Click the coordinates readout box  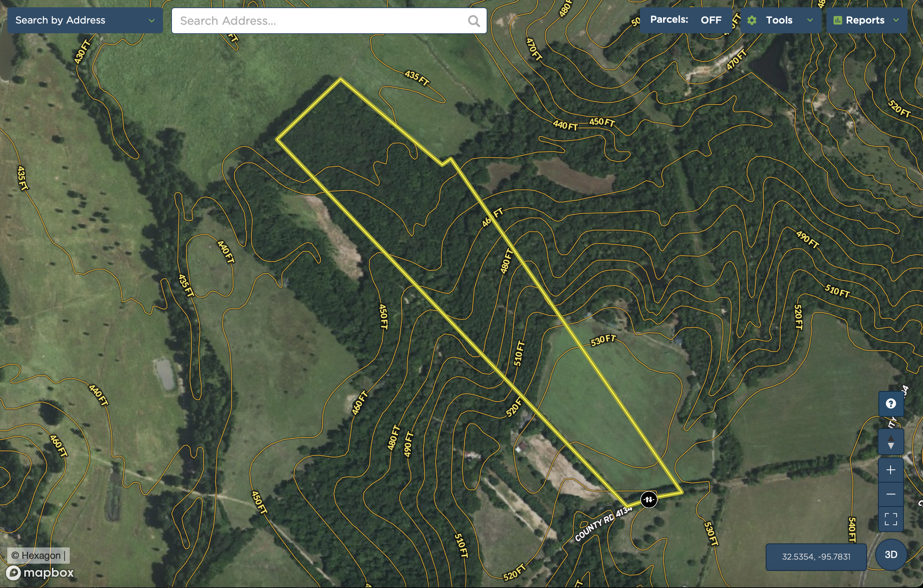(x=816, y=557)
